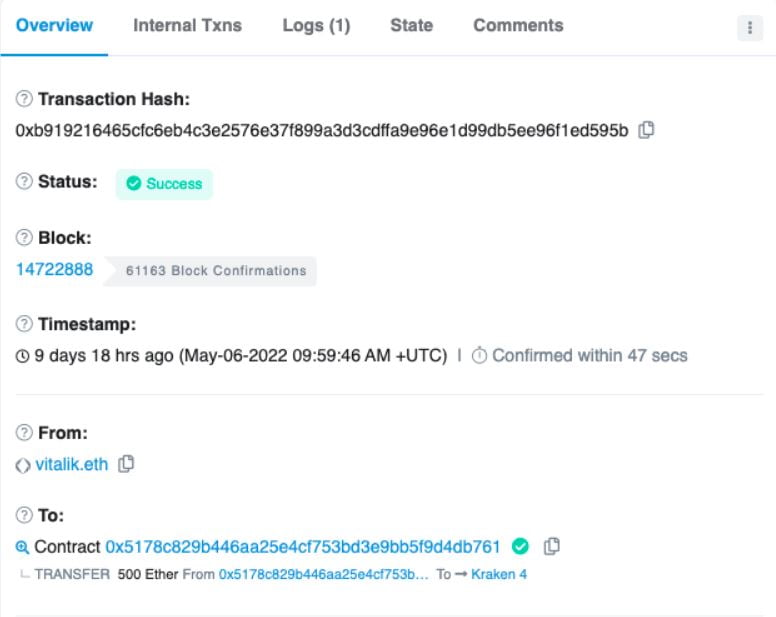The height and width of the screenshot is (617, 776).
Task: Click the Block help question icon
Action: (23, 239)
